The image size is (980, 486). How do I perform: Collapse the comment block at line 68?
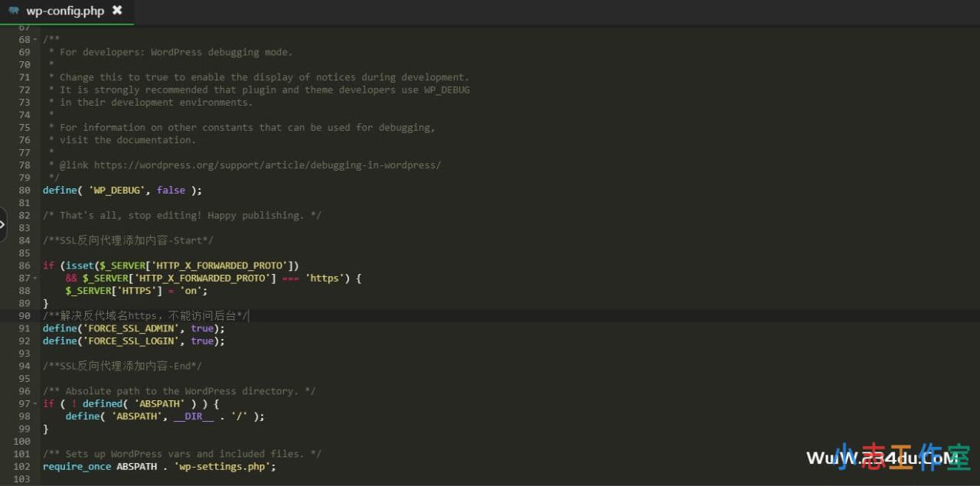point(35,40)
